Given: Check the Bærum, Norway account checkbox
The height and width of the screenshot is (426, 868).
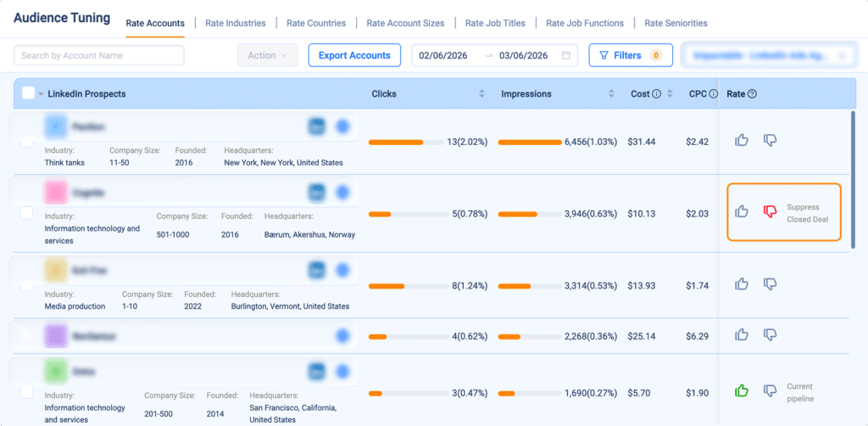Looking at the screenshot, I should point(26,213).
